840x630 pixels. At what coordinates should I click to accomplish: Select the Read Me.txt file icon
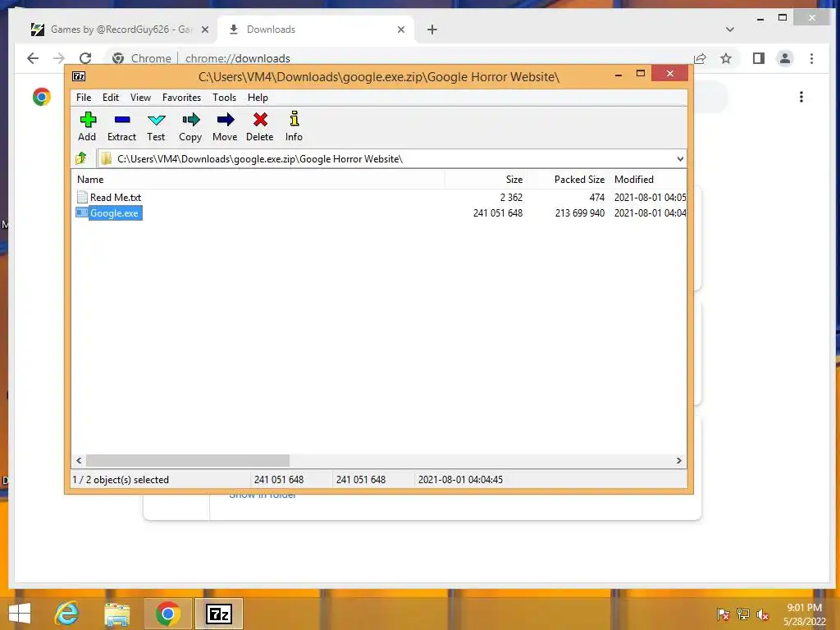click(x=82, y=197)
